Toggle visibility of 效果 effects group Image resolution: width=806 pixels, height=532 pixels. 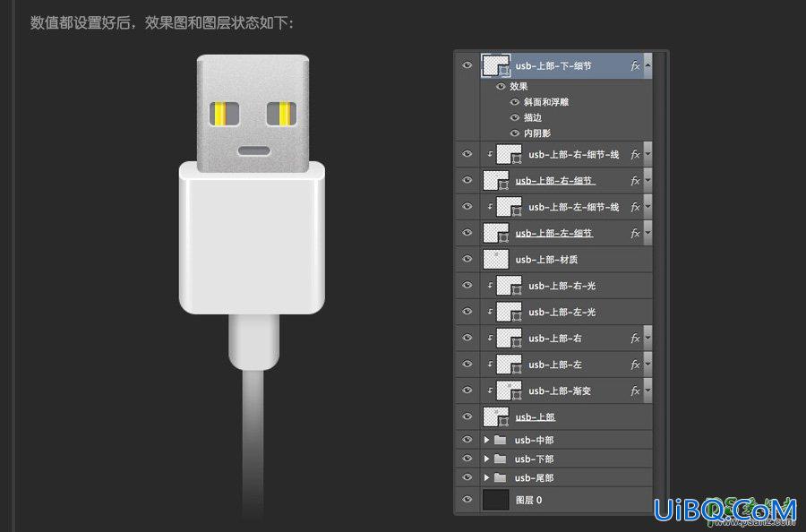500,86
